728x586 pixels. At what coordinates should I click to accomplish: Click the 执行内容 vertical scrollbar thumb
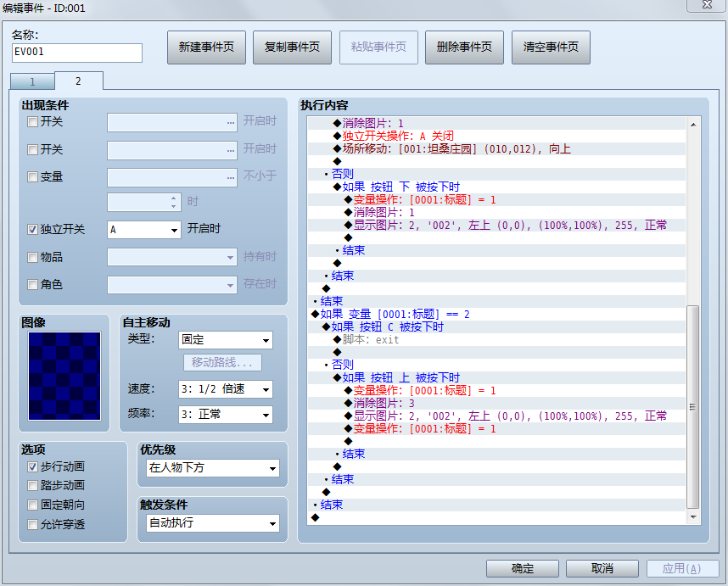point(692,407)
